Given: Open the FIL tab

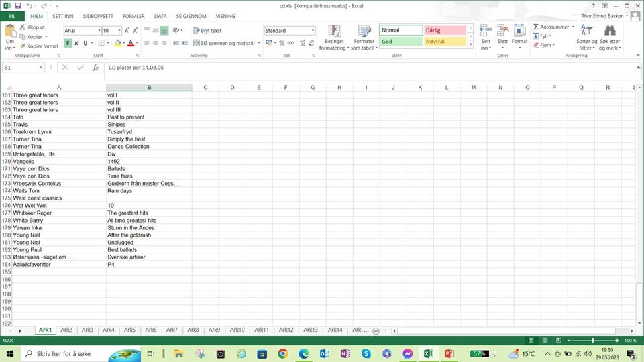Looking at the screenshot, I should [x=12, y=16].
